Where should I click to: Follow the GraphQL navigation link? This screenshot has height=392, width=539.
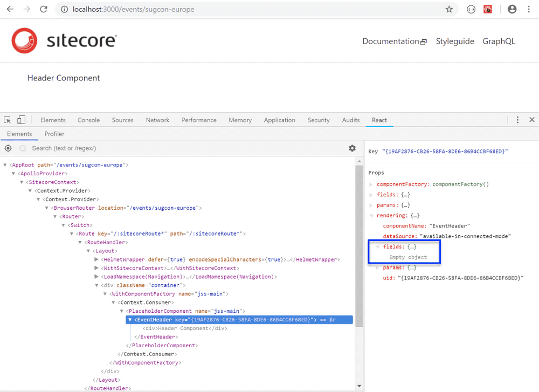499,41
